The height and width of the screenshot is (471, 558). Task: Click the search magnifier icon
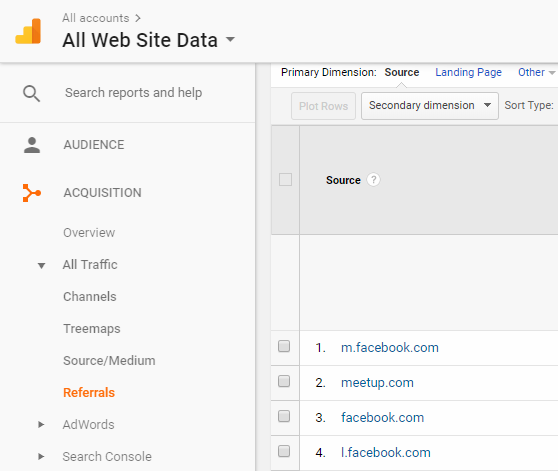point(31,94)
